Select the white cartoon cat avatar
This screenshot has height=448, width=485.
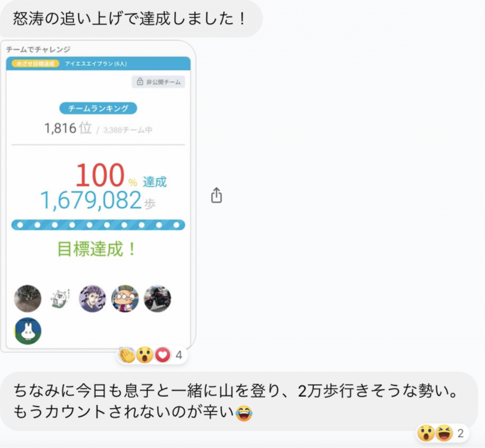click(60, 299)
